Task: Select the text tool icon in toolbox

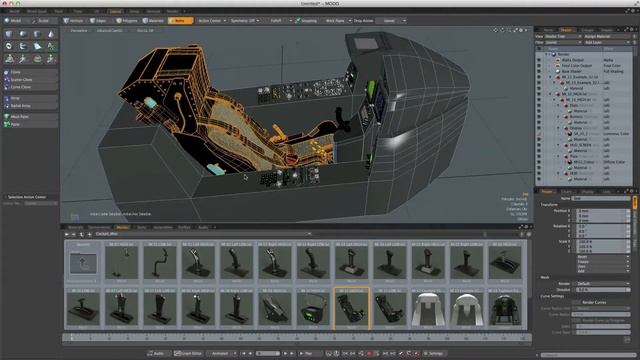Action: [x=51, y=46]
